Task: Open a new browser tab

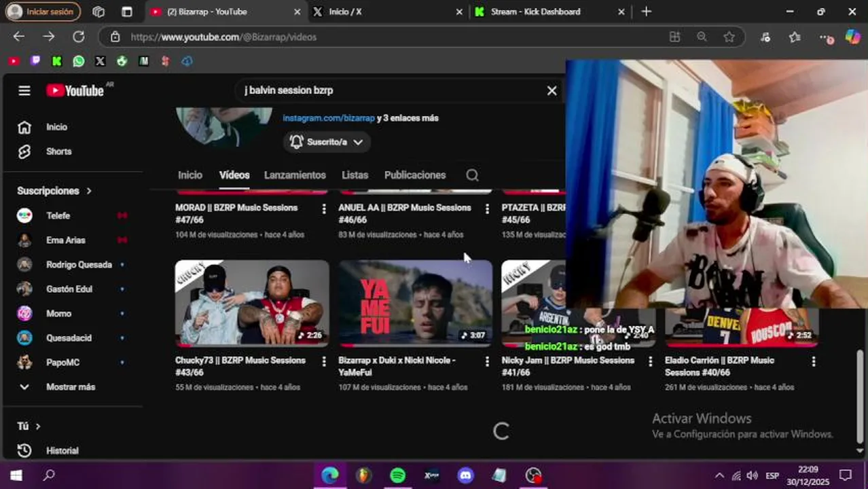Action: (x=646, y=12)
